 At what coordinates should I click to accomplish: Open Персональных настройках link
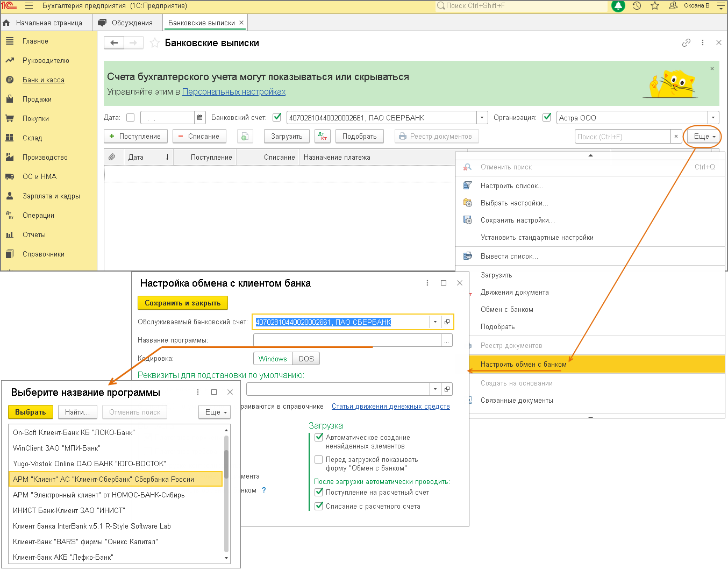234,91
